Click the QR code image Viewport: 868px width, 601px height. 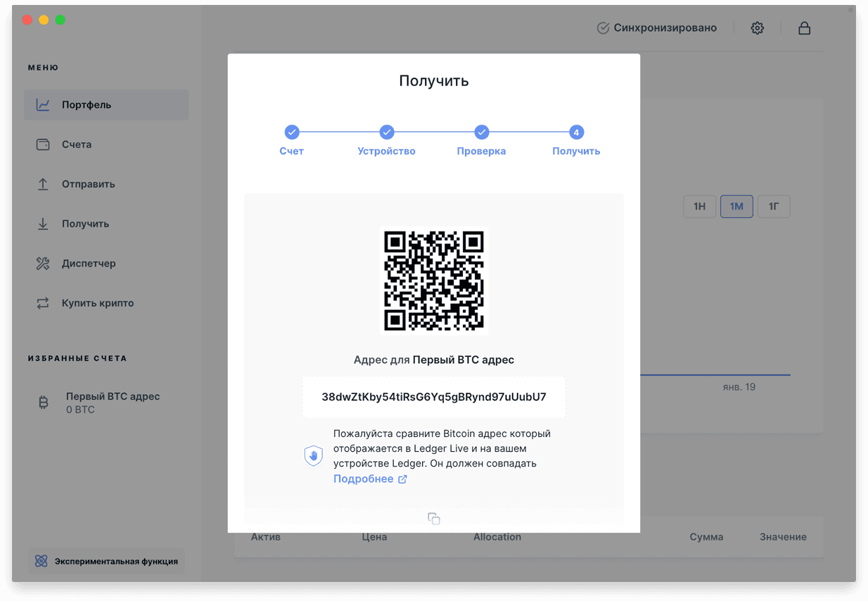(x=434, y=281)
